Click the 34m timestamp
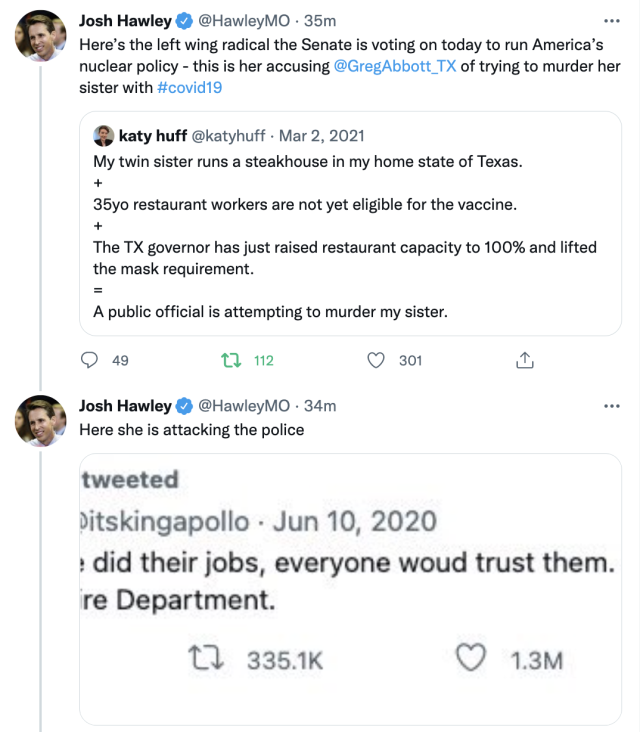640x732 pixels. (x=321, y=406)
